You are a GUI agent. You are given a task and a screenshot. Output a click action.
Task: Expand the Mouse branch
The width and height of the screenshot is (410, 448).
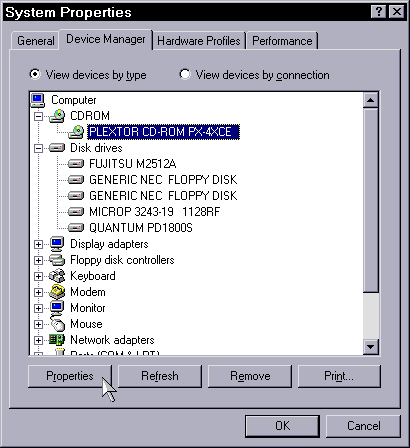click(x=39, y=324)
